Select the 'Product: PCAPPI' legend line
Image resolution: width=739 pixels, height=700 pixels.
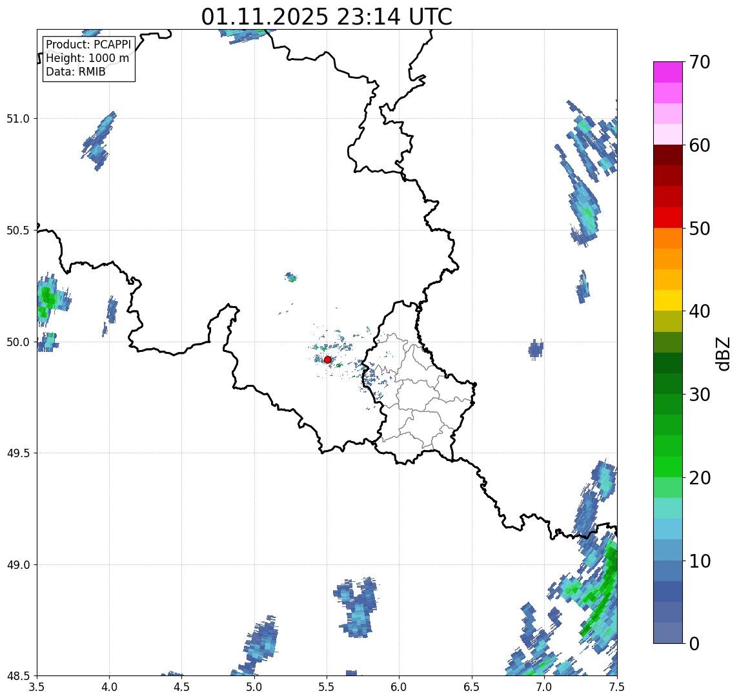[88, 45]
